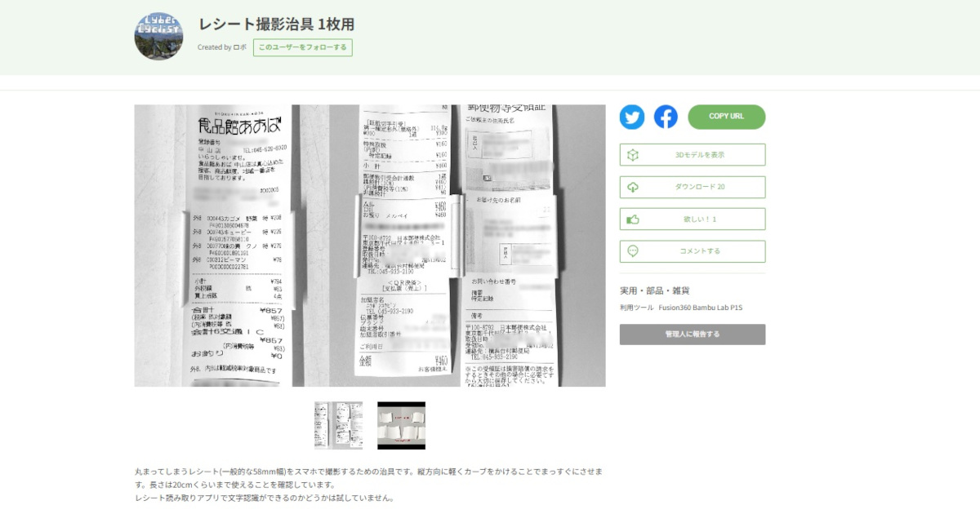
Task: Follow this user with このユーザーをフォローする
Action: tap(303, 47)
